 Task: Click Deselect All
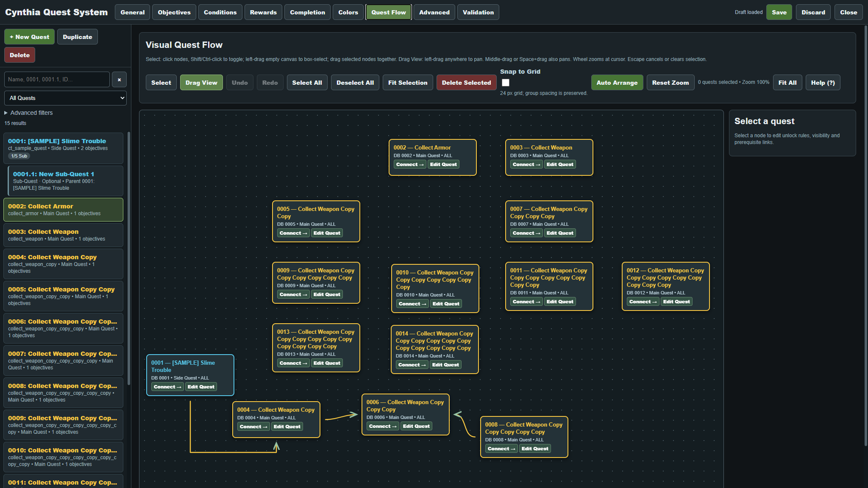click(x=355, y=83)
